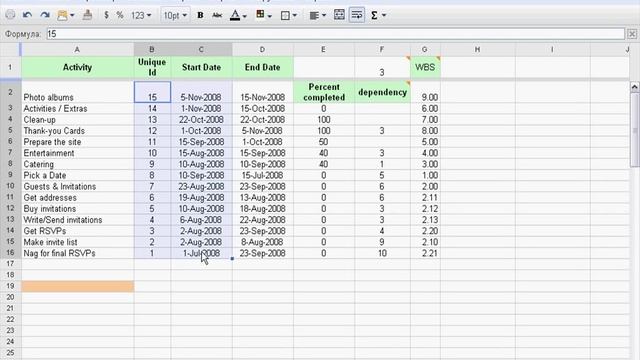Toggle the wrap text icon
Image resolution: width=640 pixels, height=360 pixels.
(357, 15)
